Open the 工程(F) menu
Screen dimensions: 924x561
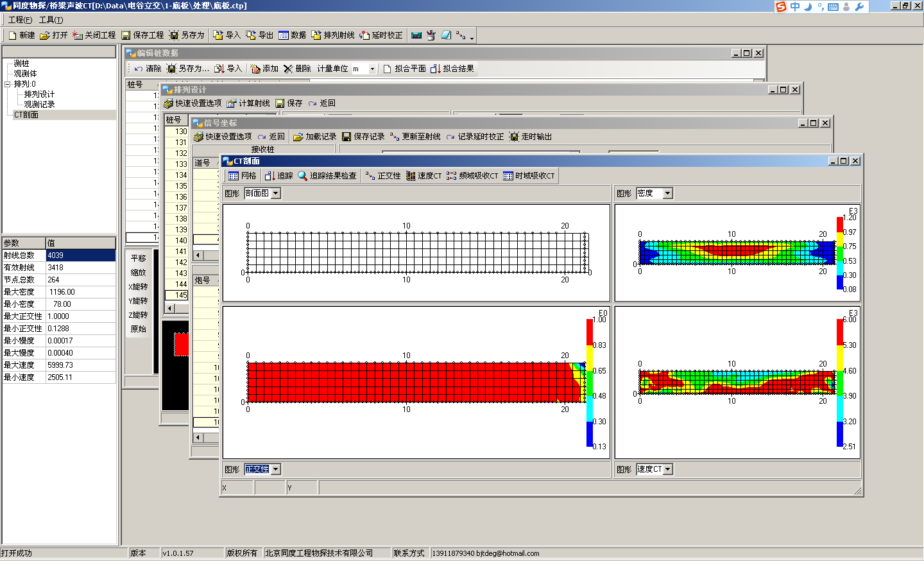[20, 20]
